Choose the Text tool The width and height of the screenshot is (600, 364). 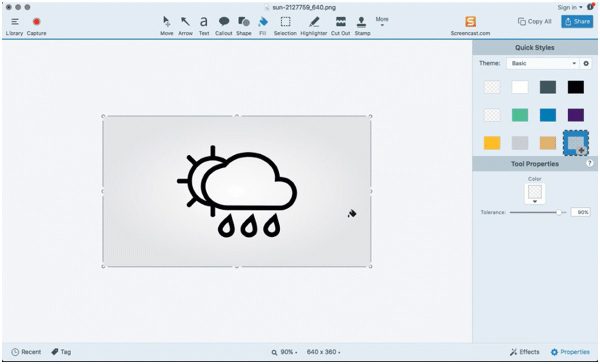click(204, 26)
